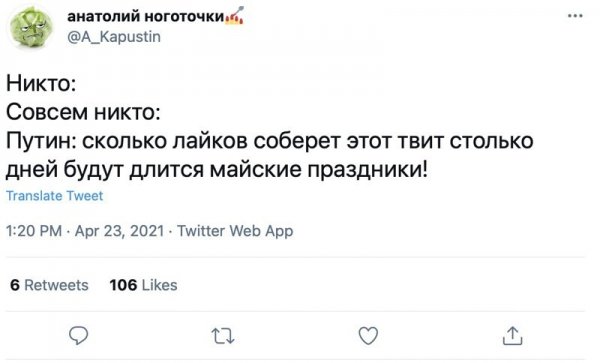View the 106 Likes list
This screenshot has height=363, width=600.
pos(143,285)
